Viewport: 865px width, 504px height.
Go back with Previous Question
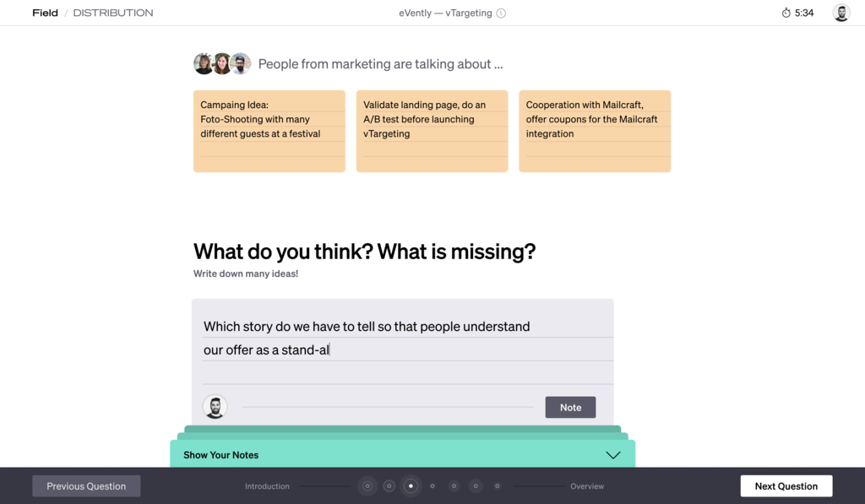point(85,485)
